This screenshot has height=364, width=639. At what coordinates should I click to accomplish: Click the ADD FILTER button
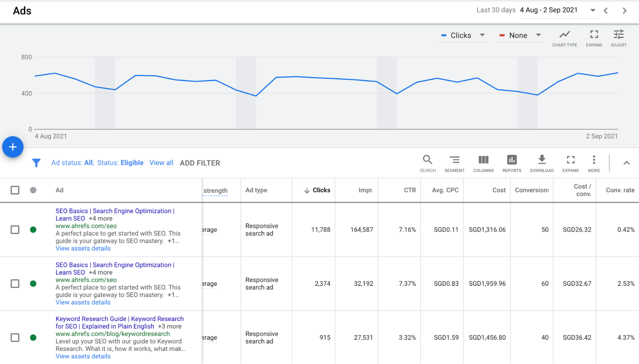pos(200,163)
